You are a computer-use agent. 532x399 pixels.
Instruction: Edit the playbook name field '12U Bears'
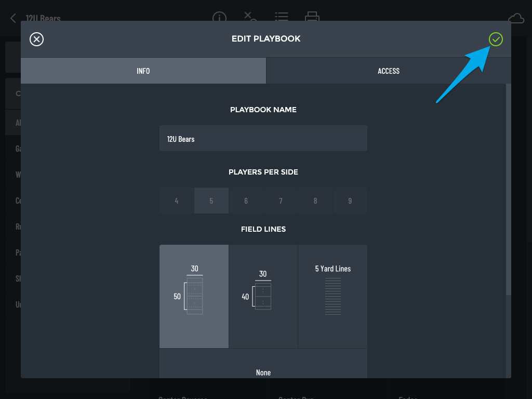(x=263, y=138)
